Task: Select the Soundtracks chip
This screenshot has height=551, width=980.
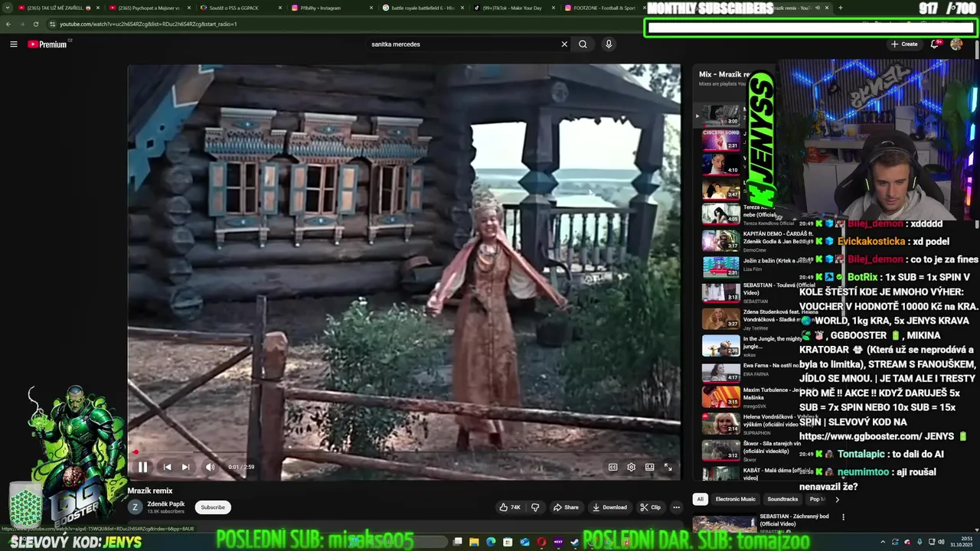Action: coord(782,499)
